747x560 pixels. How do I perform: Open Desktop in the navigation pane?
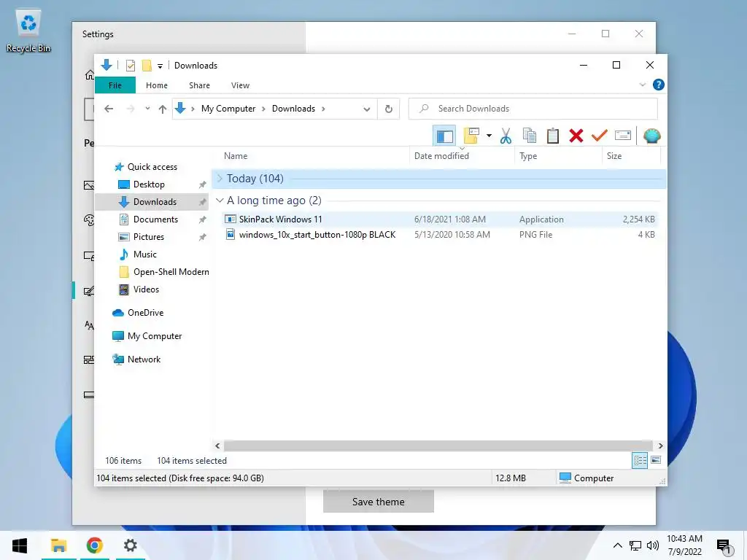click(149, 184)
